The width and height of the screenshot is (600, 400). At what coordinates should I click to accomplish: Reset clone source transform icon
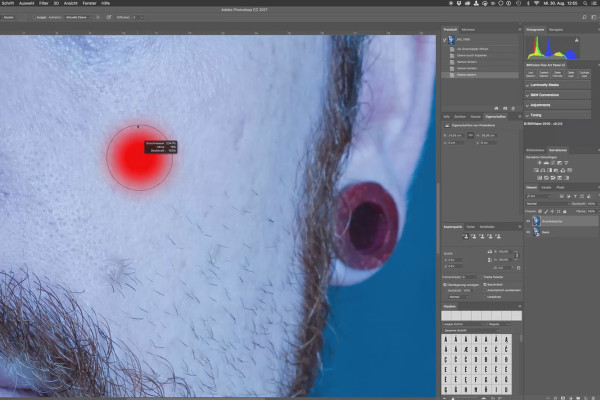click(518, 268)
